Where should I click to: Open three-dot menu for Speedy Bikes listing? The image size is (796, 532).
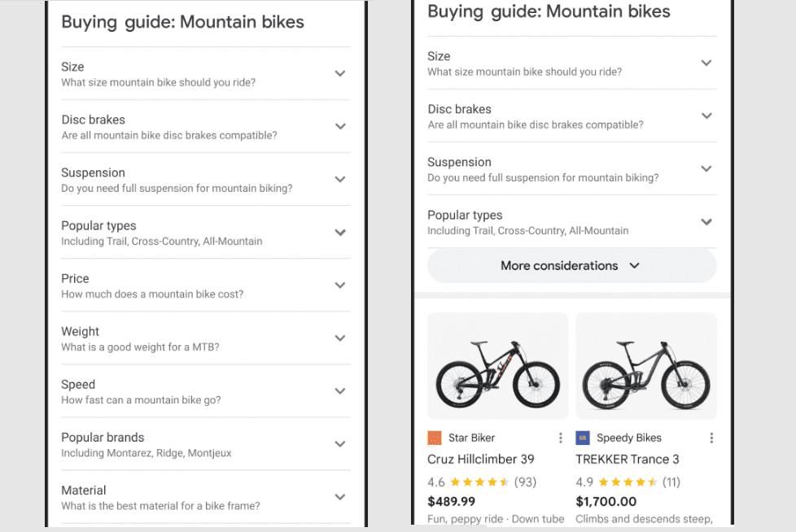tap(711, 438)
